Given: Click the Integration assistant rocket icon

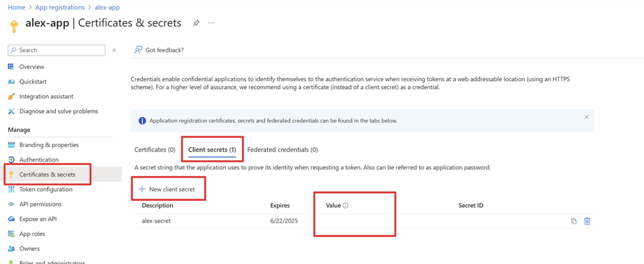Looking at the screenshot, I should point(11,96).
